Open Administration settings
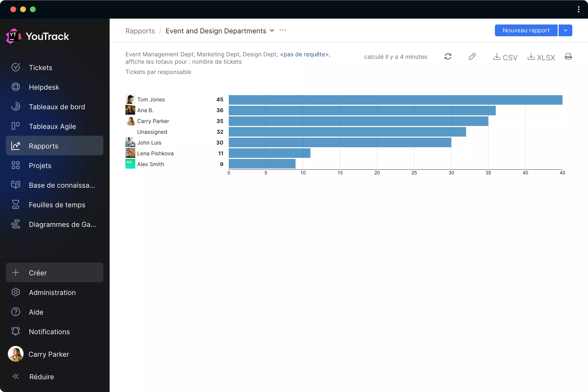The width and height of the screenshot is (588, 392). click(x=52, y=293)
